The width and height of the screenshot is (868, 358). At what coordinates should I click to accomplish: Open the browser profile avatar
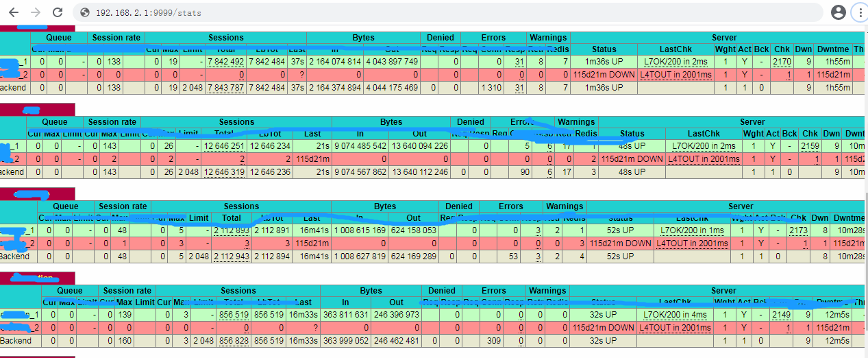pos(838,12)
